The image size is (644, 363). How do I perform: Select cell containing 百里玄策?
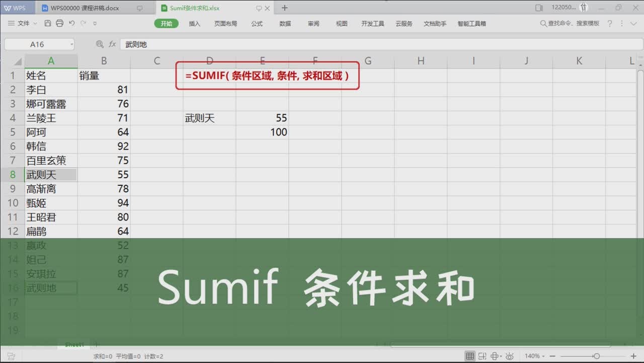(x=51, y=161)
